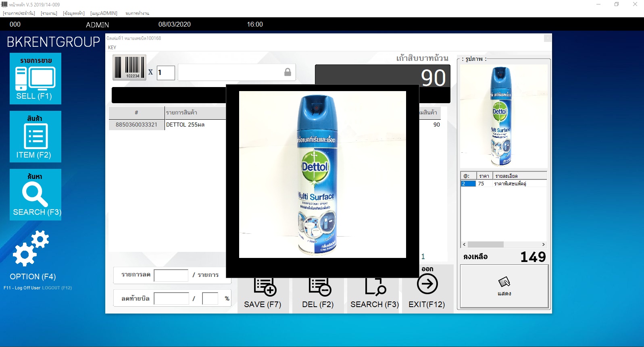Click the time 16:00
Viewport: 644px width, 347px height.
[x=255, y=24]
